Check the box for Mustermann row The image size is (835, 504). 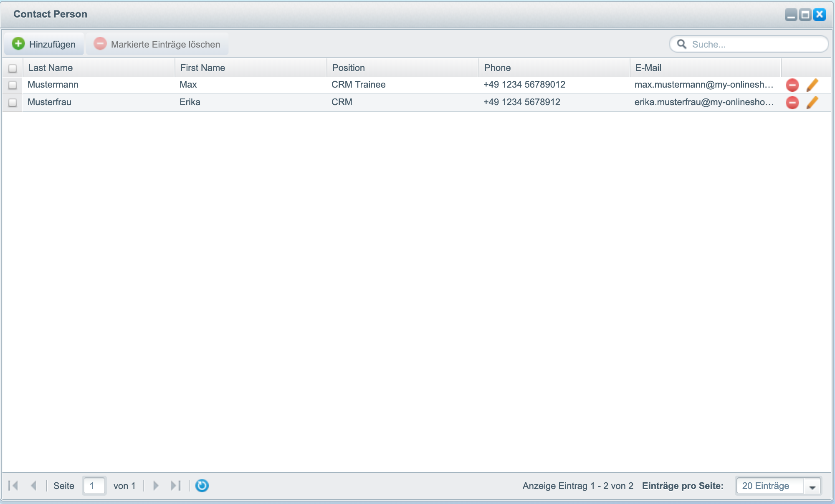click(x=13, y=85)
